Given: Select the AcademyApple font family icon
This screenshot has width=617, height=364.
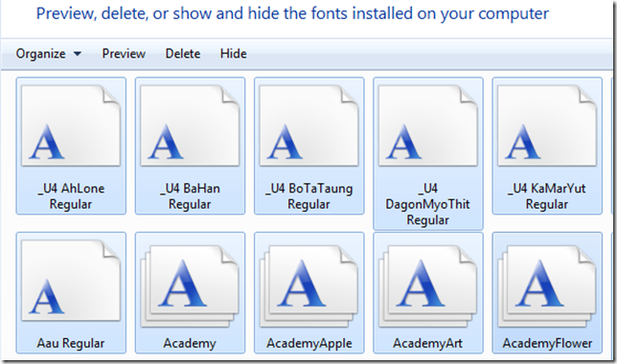Looking at the screenshot, I should click(308, 286).
